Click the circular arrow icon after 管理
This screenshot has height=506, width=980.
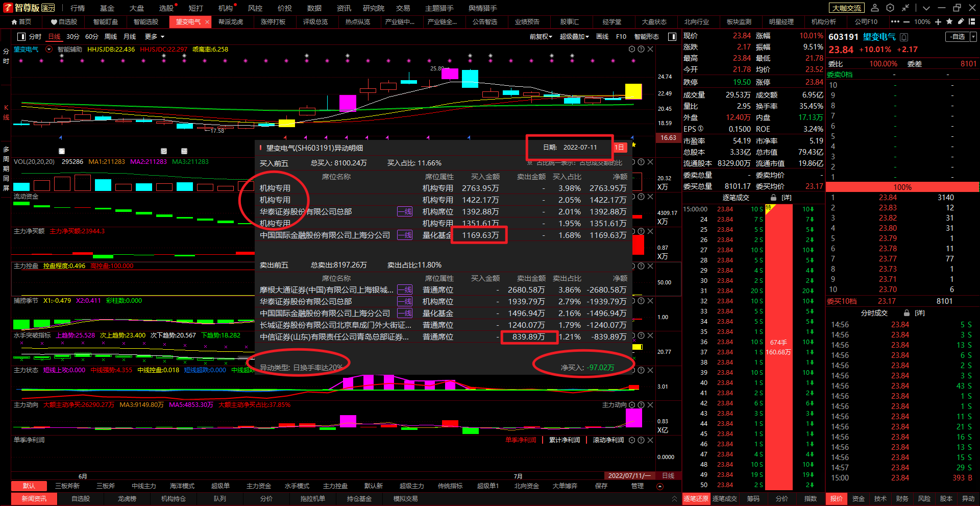[x=659, y=486]
